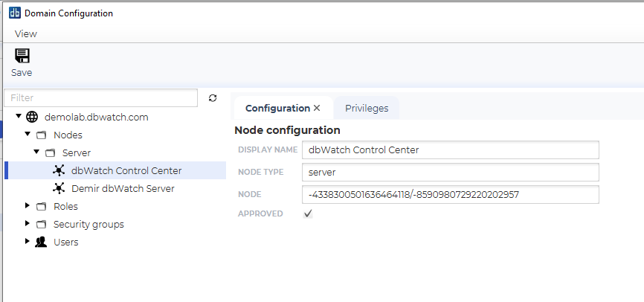Expand the Users tree branch
The image size is (644, 302).
28,241
